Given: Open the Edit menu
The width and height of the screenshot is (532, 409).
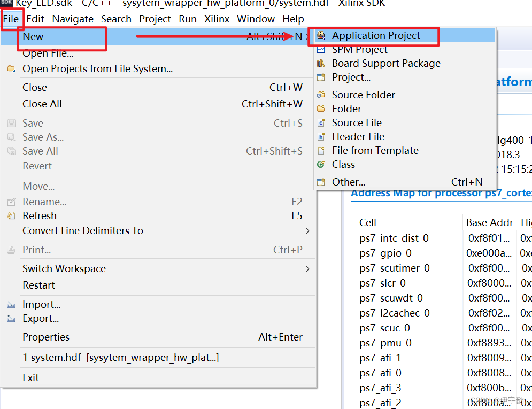Looking at the screenshot, I should click(35, 19).
